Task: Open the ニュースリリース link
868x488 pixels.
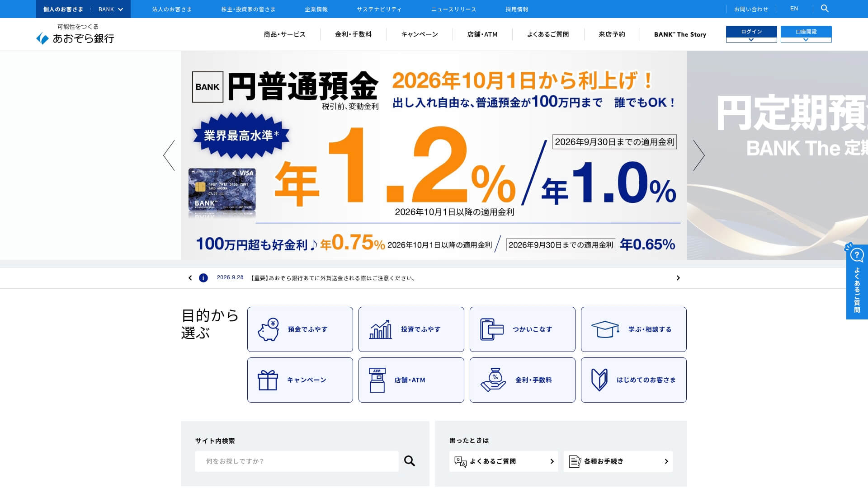Action: tap(454, 9)
